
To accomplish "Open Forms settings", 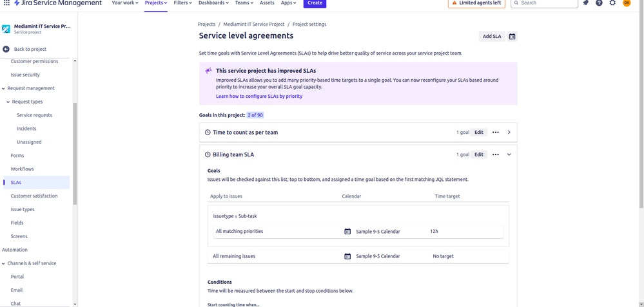I will click(x=17, y=155).
